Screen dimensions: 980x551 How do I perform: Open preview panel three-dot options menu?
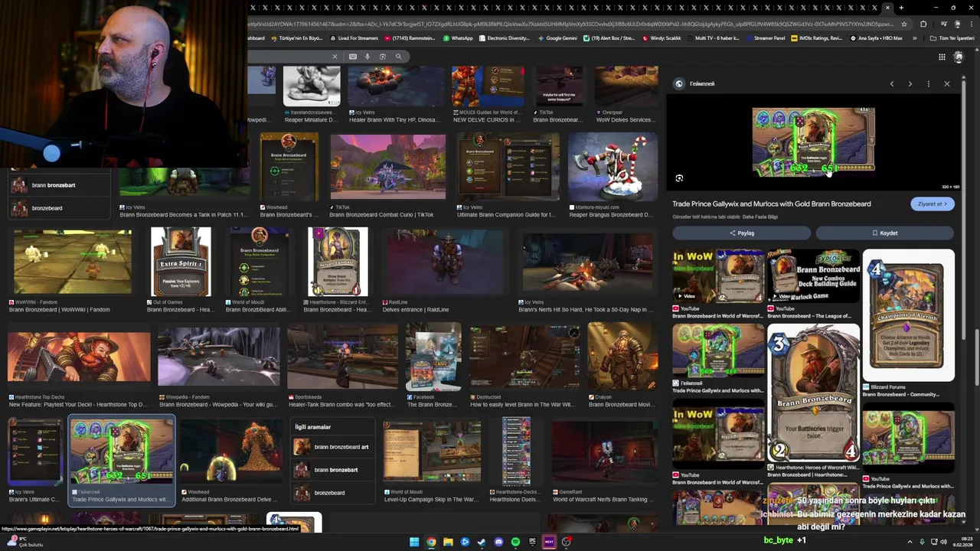pyautogui.click(x=928, y=83)
